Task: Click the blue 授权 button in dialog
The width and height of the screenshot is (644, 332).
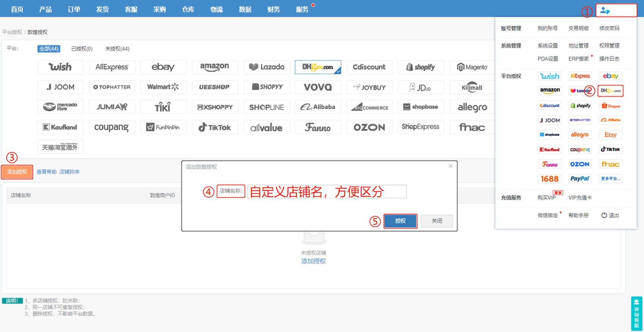Action: (400, 221)
